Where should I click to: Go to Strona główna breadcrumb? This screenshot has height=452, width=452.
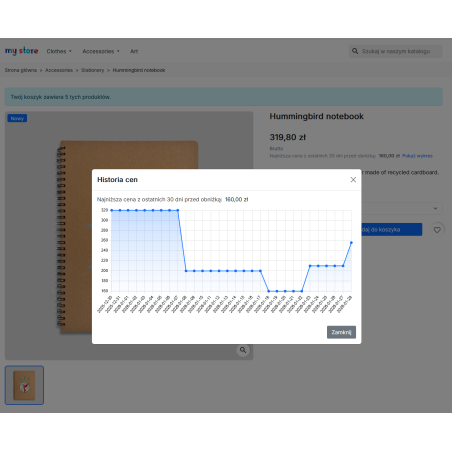21,70
